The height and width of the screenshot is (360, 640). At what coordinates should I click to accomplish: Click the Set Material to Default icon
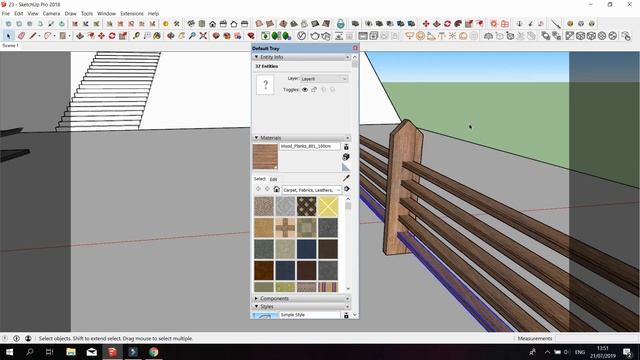346,167
